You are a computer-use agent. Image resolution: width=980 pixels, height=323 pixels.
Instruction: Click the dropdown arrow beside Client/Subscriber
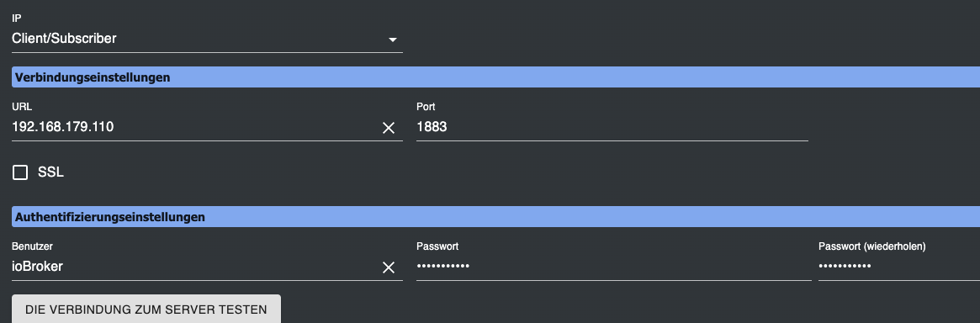(393, 40)
